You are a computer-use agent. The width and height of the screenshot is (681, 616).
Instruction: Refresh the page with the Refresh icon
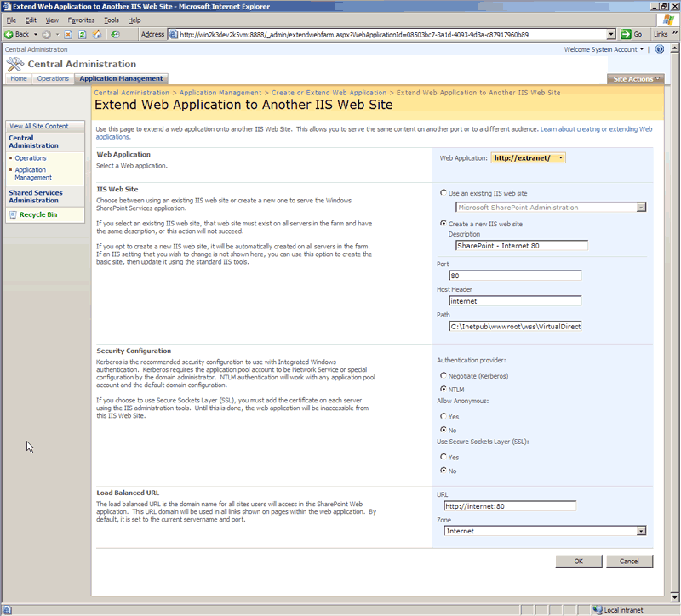82,34
